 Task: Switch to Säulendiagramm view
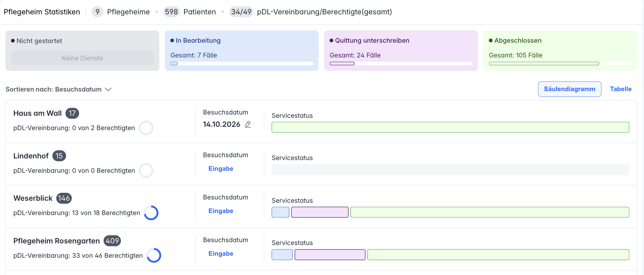pos(570,89)
